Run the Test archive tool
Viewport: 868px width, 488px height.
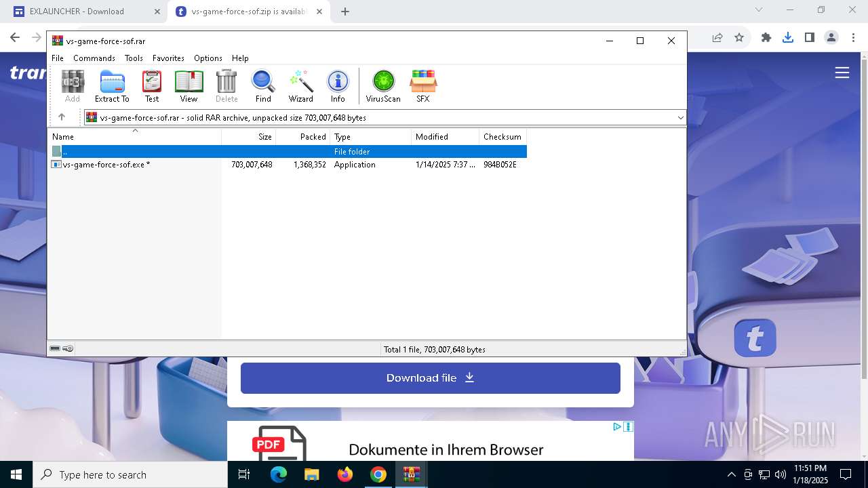coord(152,86)
